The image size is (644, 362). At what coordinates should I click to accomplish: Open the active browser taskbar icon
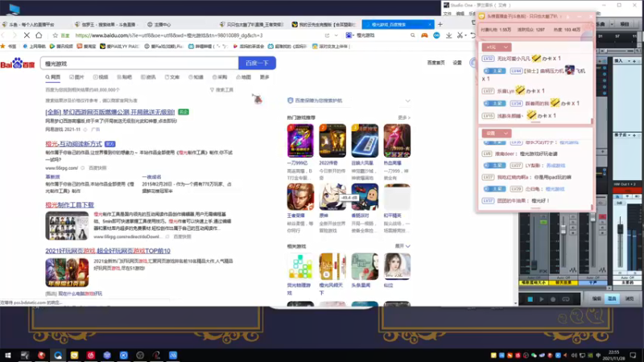point(58,355)
